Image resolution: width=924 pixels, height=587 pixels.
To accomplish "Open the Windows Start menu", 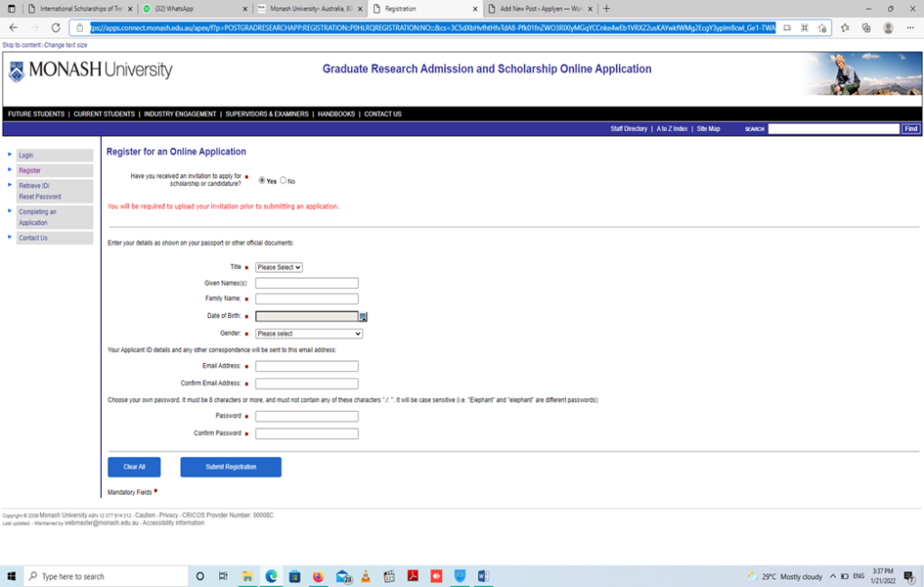I will pos(11,576).
